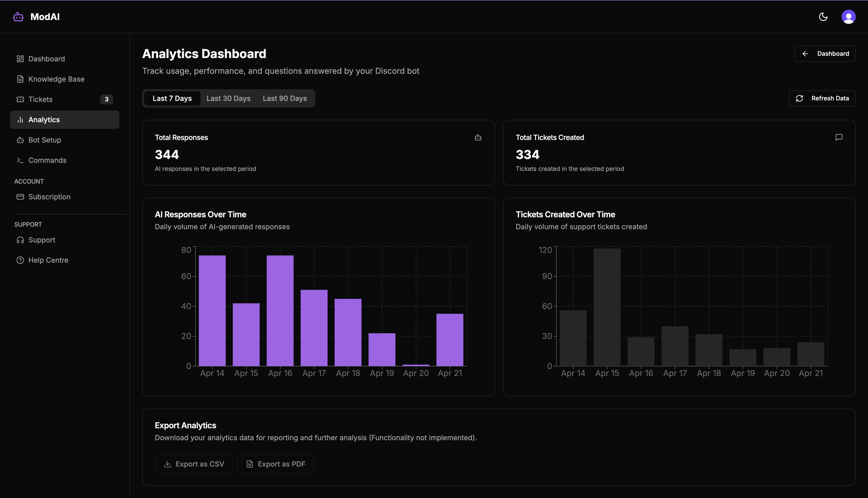The height and width of the screenshot is (498, 868).
Task: Click the headphones icon next to Support
Action: coord(20,239)
